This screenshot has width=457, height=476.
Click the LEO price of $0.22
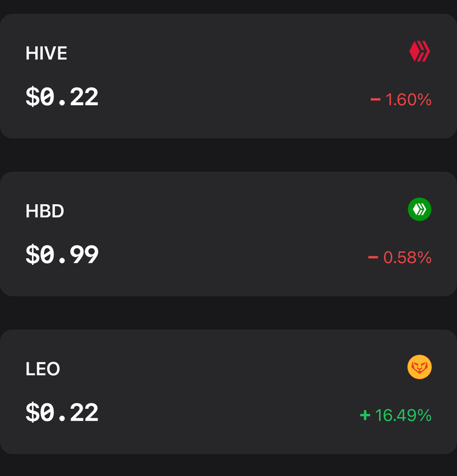(62, 412)
